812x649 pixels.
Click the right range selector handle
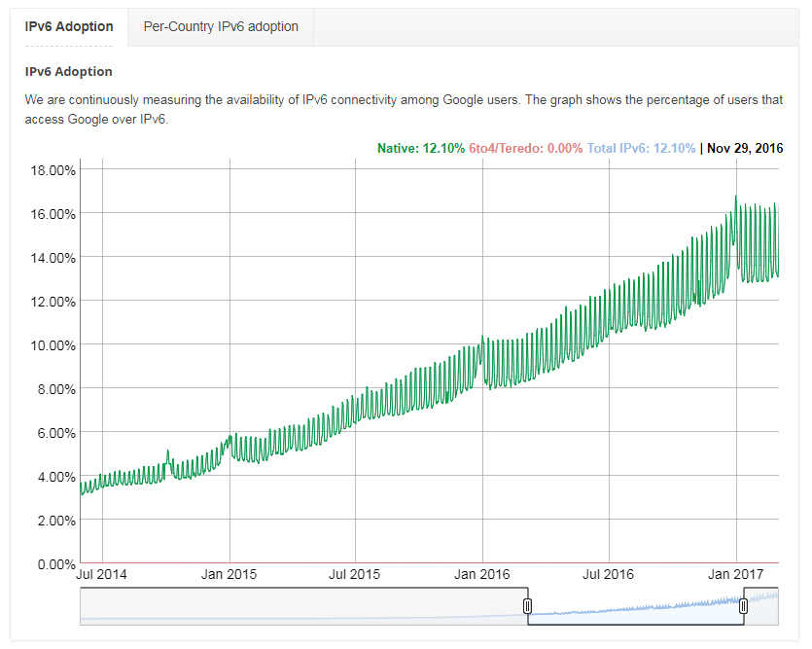(x=743, y=606)
